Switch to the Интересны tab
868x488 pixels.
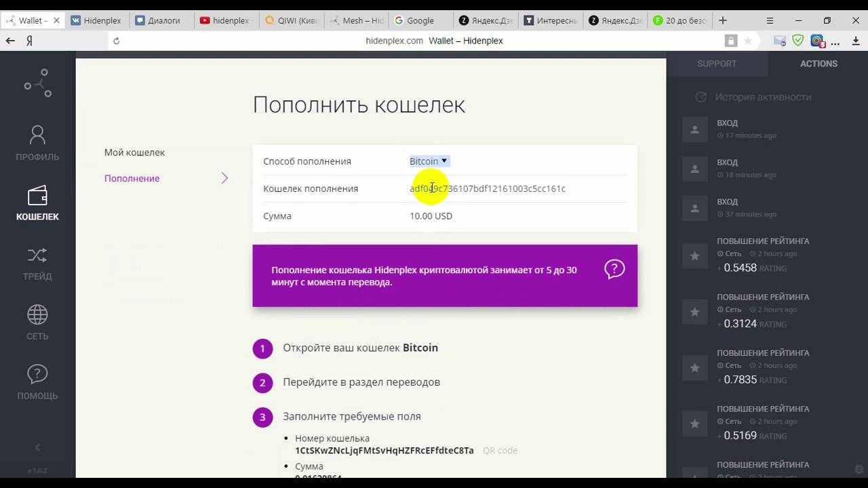coord(552,20)
